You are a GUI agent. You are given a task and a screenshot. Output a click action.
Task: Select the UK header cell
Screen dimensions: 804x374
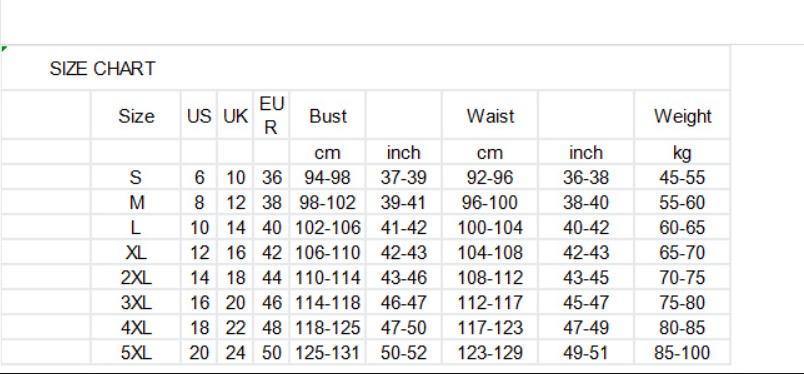point(235,115)
